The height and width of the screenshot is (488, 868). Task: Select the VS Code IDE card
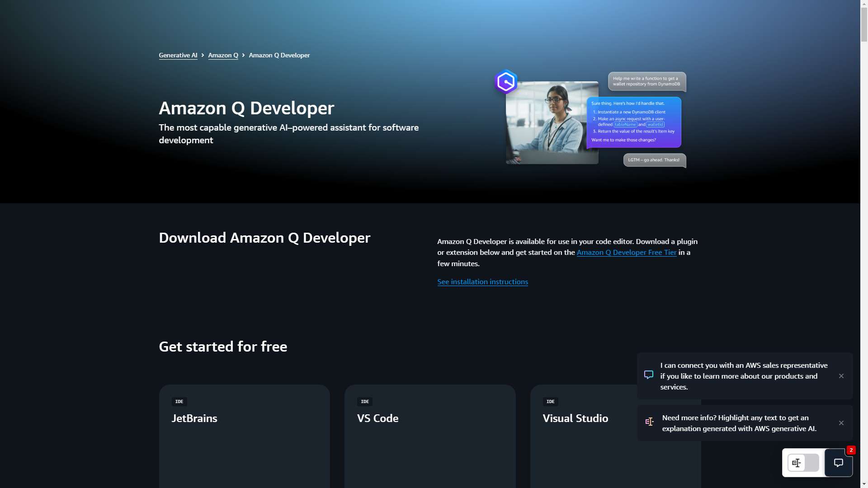[x=430, y=436]
